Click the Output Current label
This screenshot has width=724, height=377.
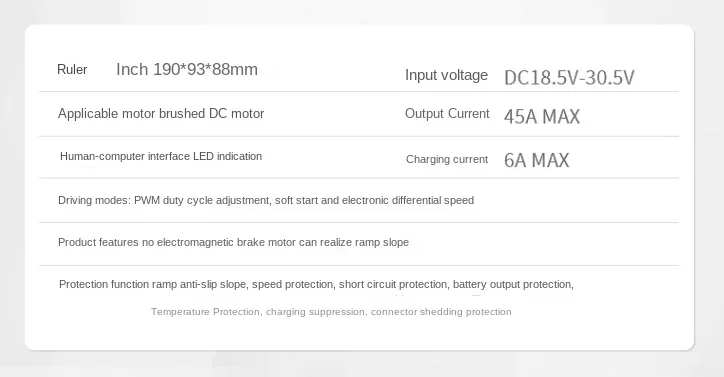click(447, 114)
